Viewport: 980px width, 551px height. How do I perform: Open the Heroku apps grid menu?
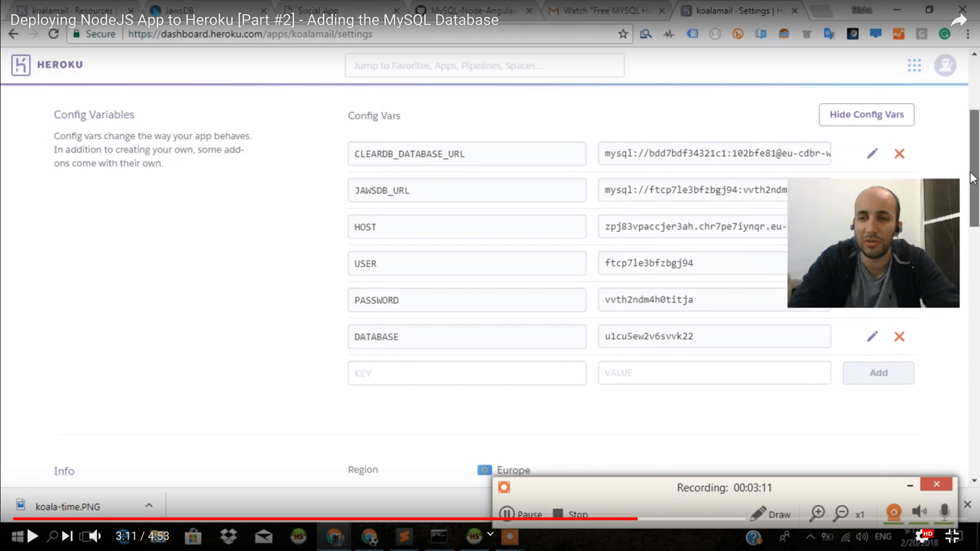coord(914,65)
